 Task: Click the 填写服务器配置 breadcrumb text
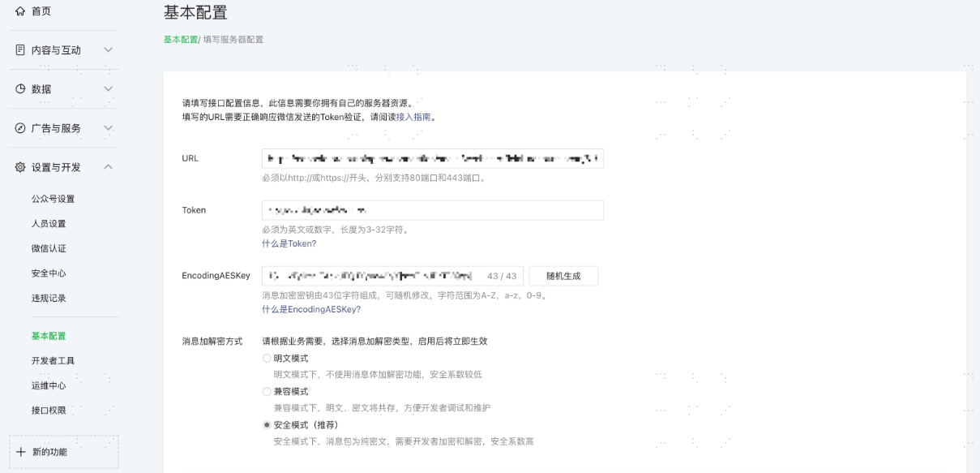coord(233,39)
